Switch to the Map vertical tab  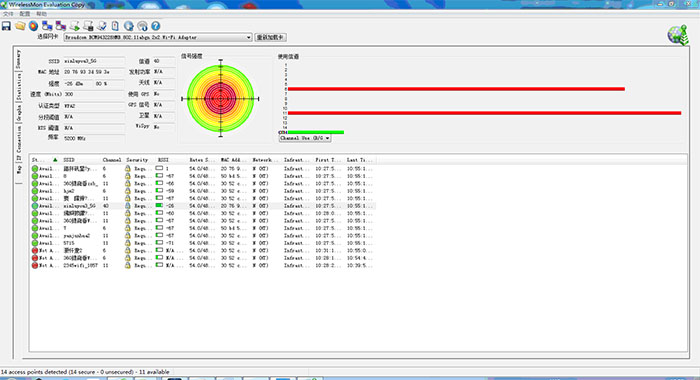[18, 169]
